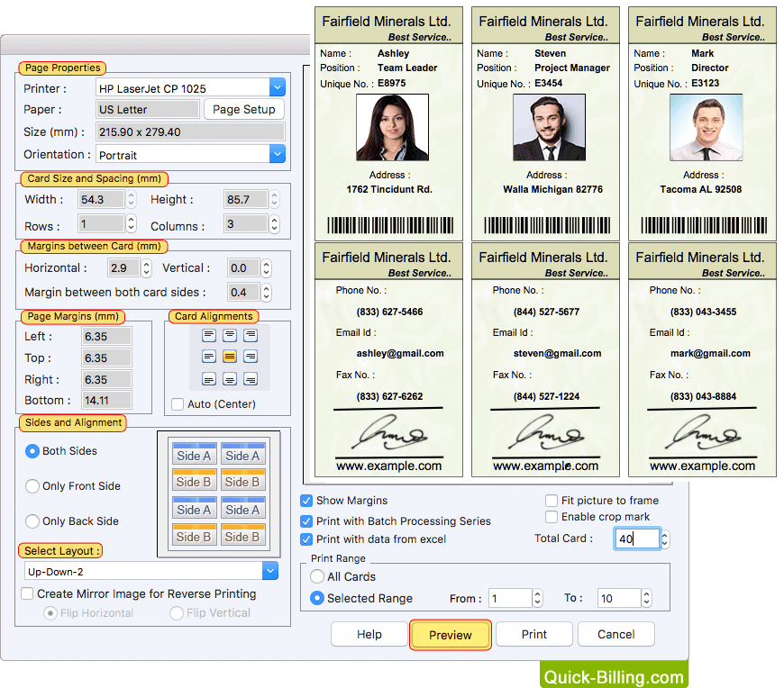Click Mark's photo on the front card
Image resolution: width=784 pixels, height=688 pixels.
[x=706, y=127]
